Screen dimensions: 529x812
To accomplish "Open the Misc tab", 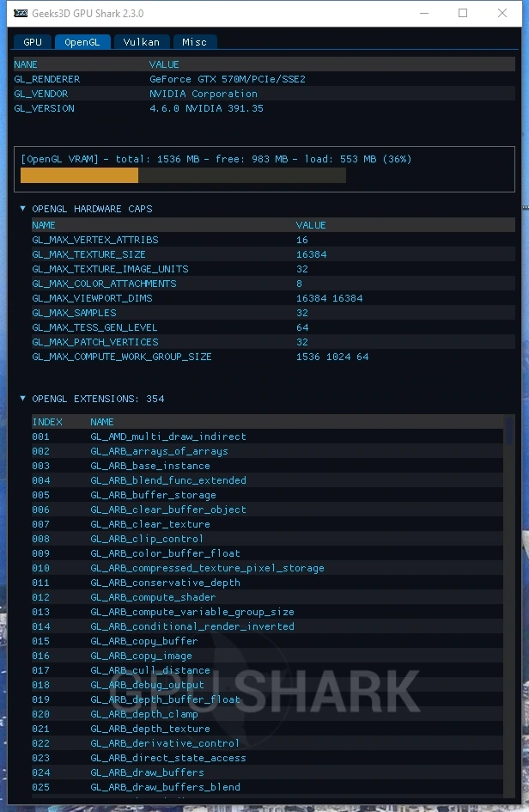I will point(194,42).
